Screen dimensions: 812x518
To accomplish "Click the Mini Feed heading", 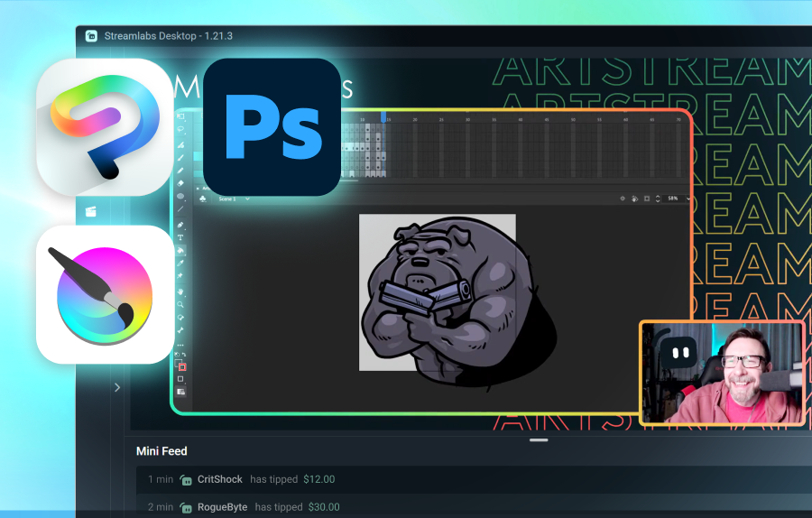I will pos(161,451).
